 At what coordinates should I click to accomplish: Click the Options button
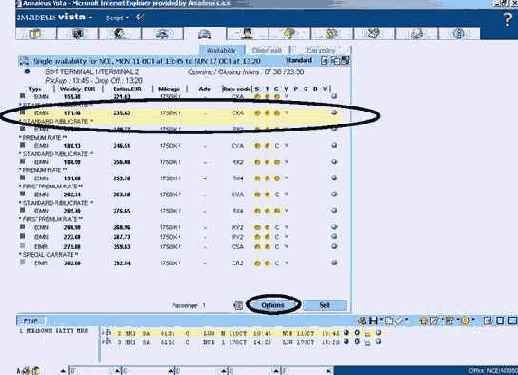click(273, 305)
